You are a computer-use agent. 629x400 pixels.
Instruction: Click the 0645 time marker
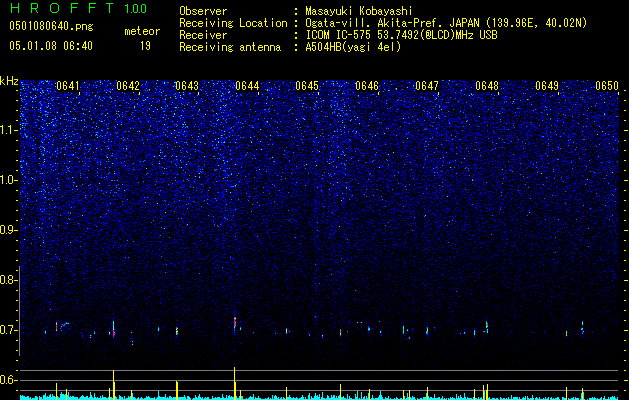coord(307,86)
